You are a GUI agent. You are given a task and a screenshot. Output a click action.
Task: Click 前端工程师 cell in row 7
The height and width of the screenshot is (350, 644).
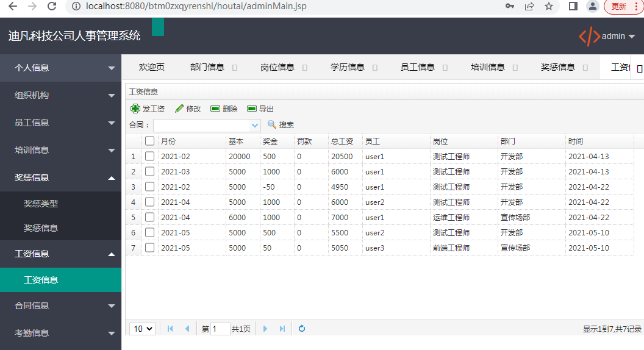coord(463,248)
